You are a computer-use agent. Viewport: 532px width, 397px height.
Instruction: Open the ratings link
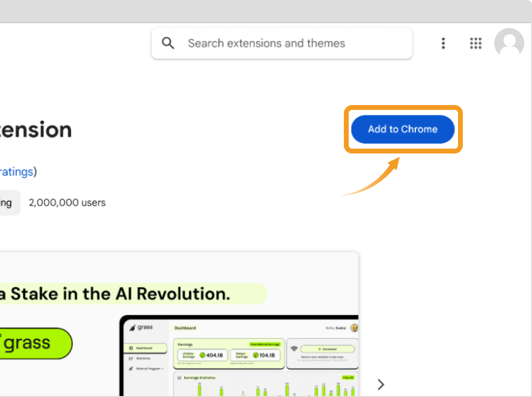[16, 172]
